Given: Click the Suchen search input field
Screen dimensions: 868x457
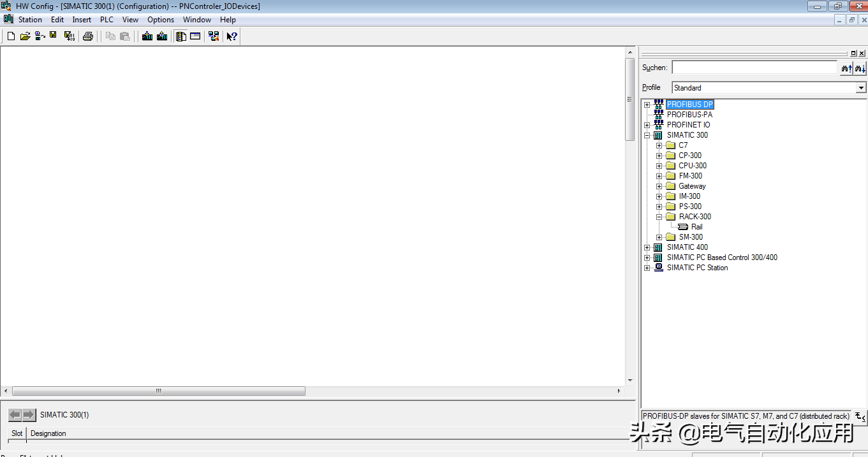Looking at the screenshot, I should tap(754, 68).
